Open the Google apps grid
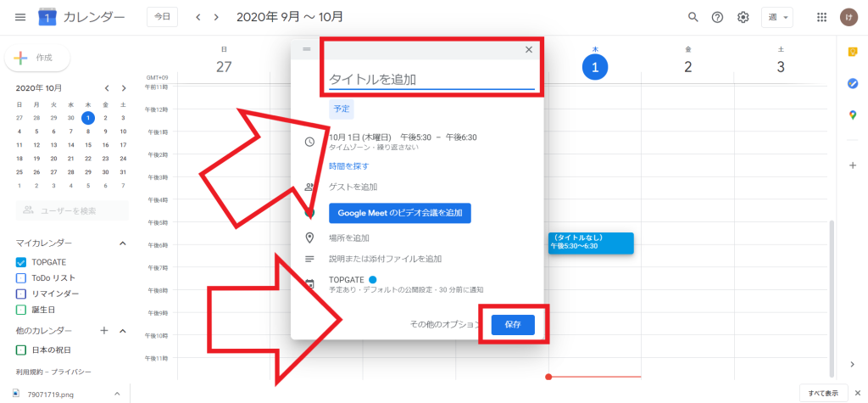 [x=821, y=17]
